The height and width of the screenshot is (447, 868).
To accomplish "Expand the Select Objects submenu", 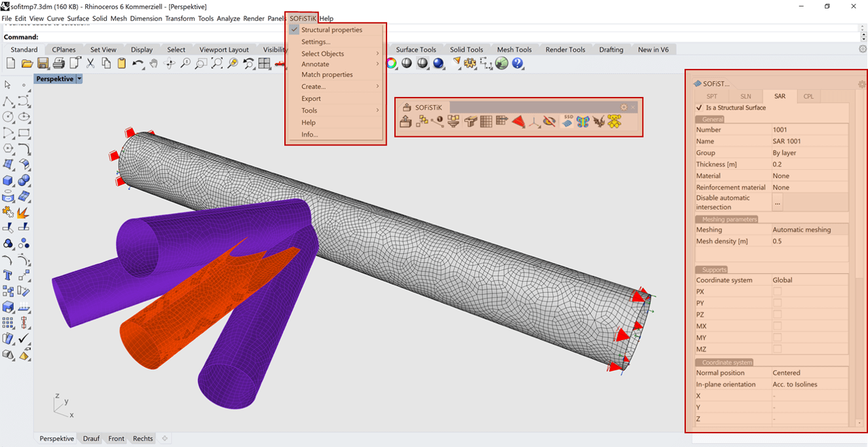I will pos(335,54).
